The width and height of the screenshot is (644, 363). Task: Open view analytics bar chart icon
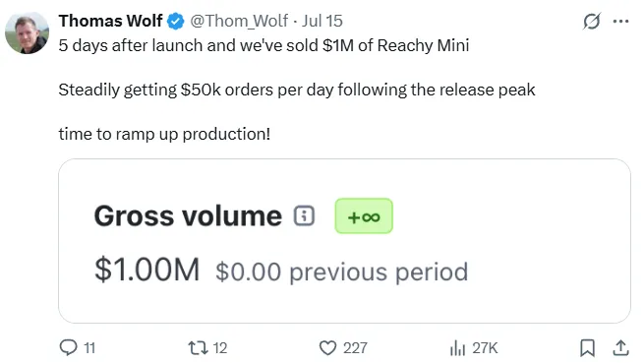[457, 348]
